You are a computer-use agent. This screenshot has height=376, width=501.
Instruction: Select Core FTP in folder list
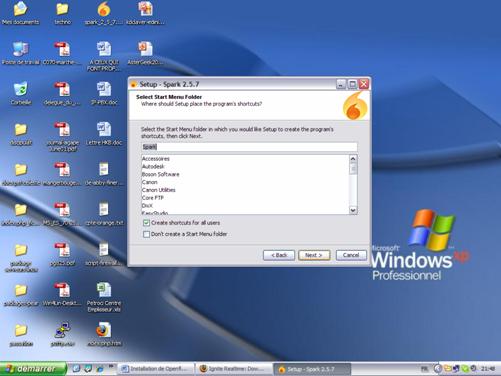[x=153, y=198]
